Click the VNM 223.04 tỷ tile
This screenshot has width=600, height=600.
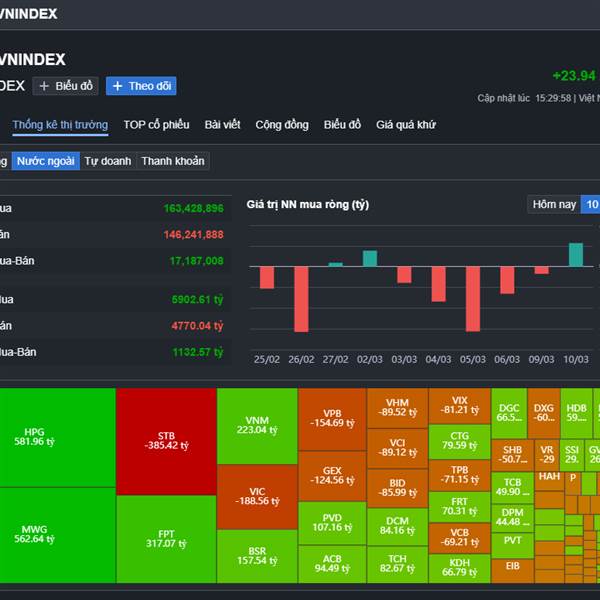[257, 426]
